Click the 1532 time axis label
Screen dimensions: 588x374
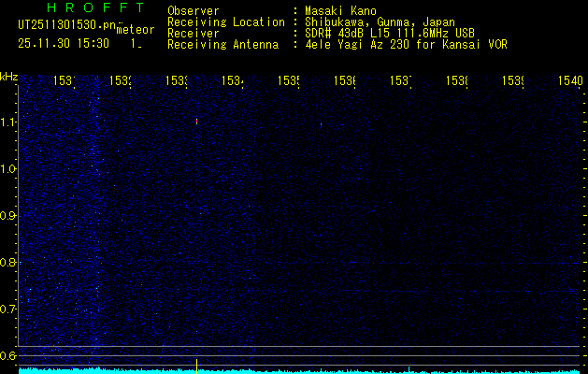[121, 80]
